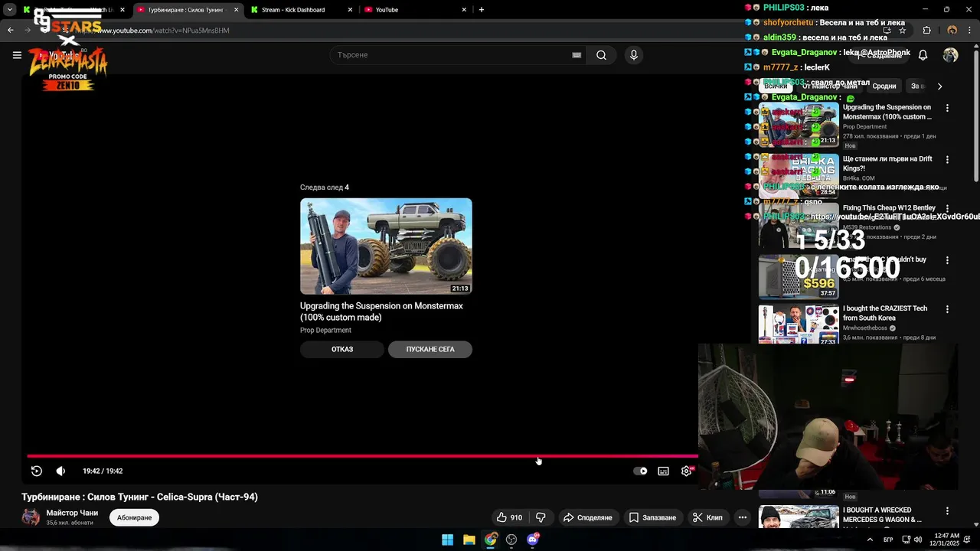Open the Chrome profile avatar
This screenshot has height=551, width=980.
tap(952, 31)
